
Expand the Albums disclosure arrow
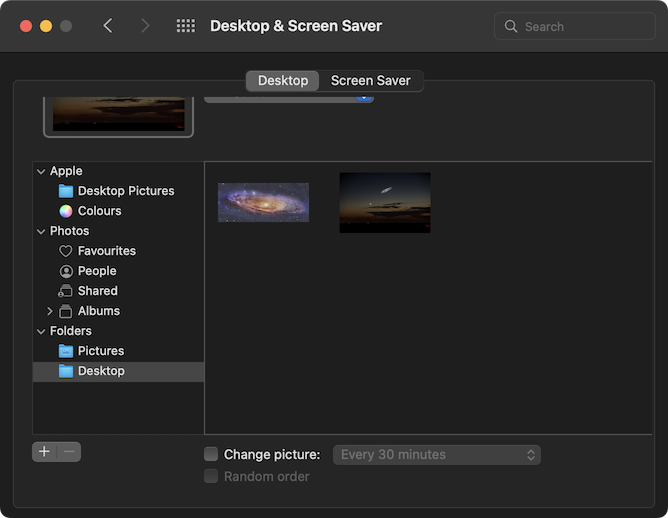50,311
